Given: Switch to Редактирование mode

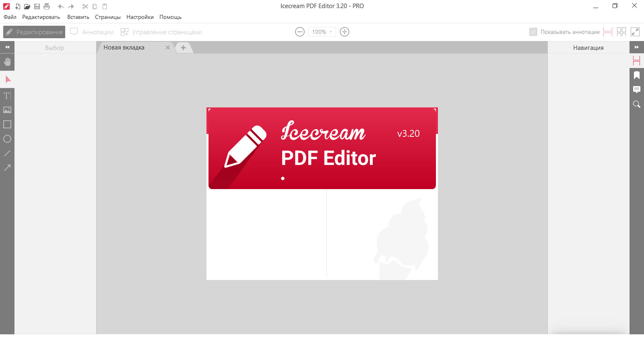Looking at the screenshot, I should [34, 32].
